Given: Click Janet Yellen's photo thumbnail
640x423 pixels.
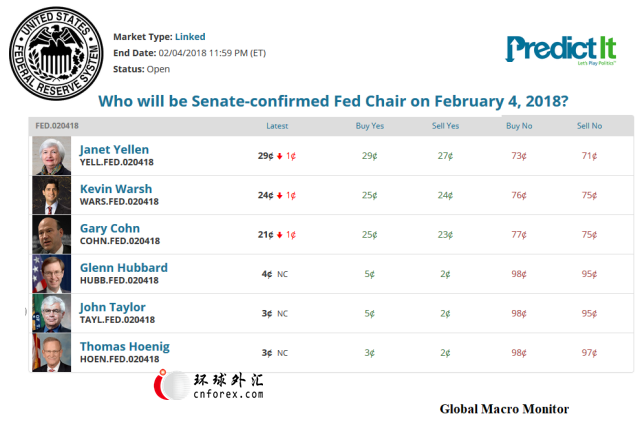Looking at the screenshot, I should 52,156.
